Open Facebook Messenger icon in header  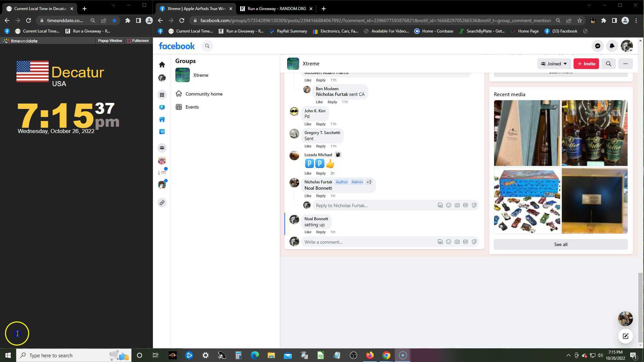(597, 46)
